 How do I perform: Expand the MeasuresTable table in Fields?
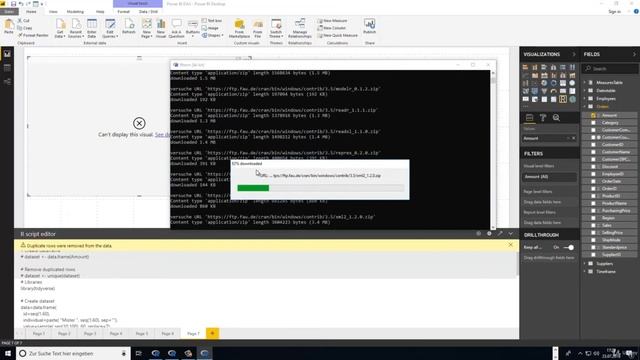pyautogui.click(x=584, y=82)
